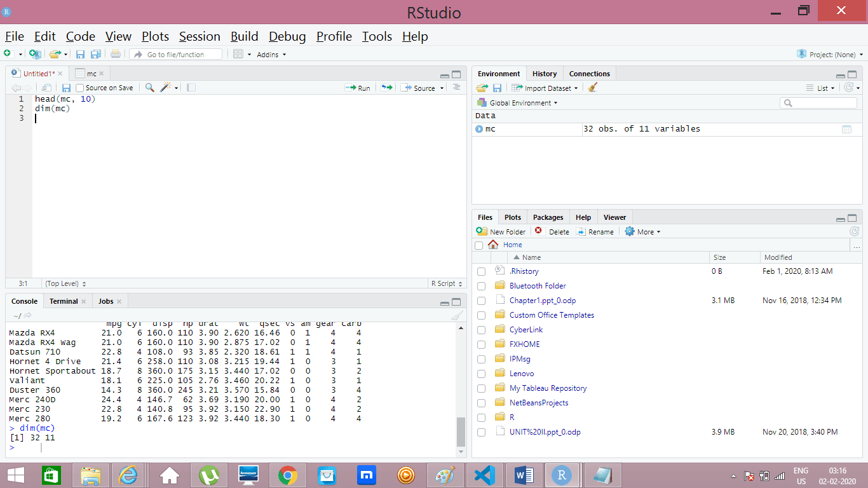Click the find/replace magnifier icon in editor
This screenshot has height=488, width=868.
[x=150, y=88]
